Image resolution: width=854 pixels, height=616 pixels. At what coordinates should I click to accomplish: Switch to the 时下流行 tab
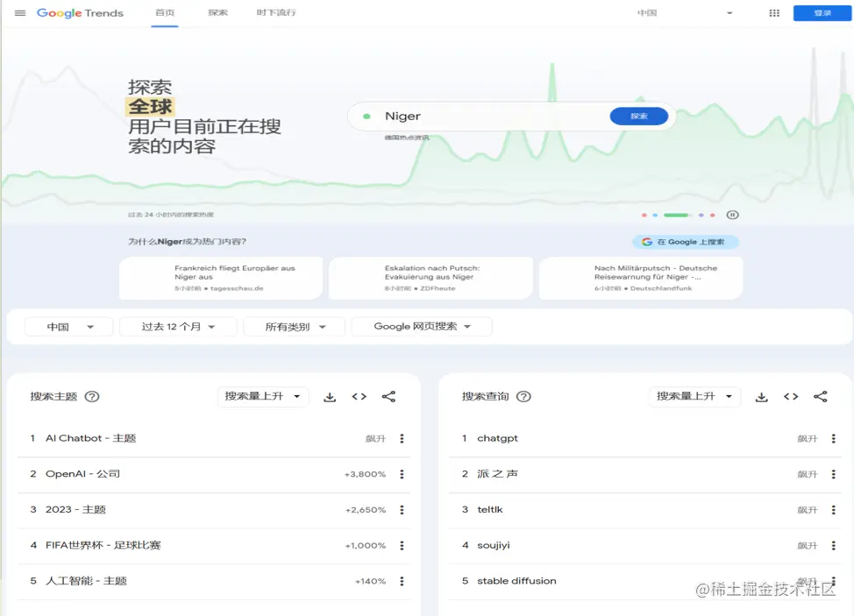coord(276,12)
